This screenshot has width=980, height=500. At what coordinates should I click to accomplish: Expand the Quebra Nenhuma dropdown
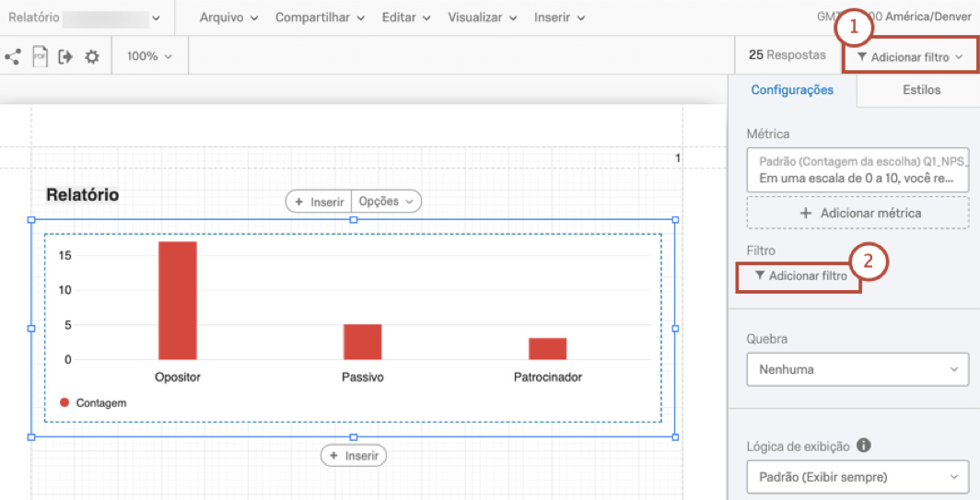coord(857,369)
